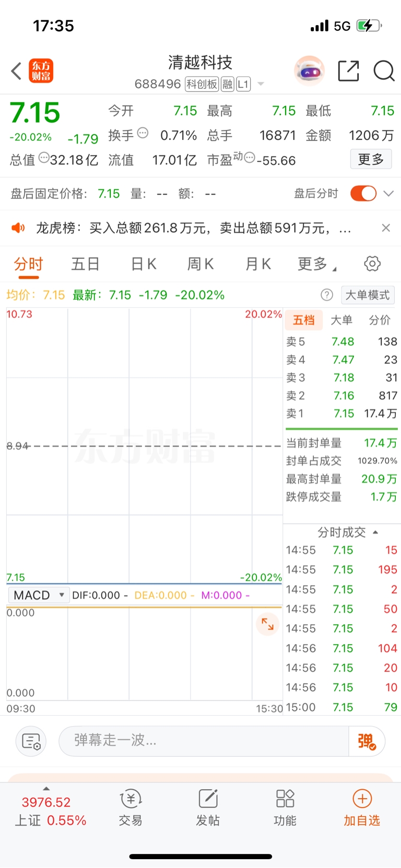Tap the 清越科技 stock title

pyautogui.click(x=200, y=63)
